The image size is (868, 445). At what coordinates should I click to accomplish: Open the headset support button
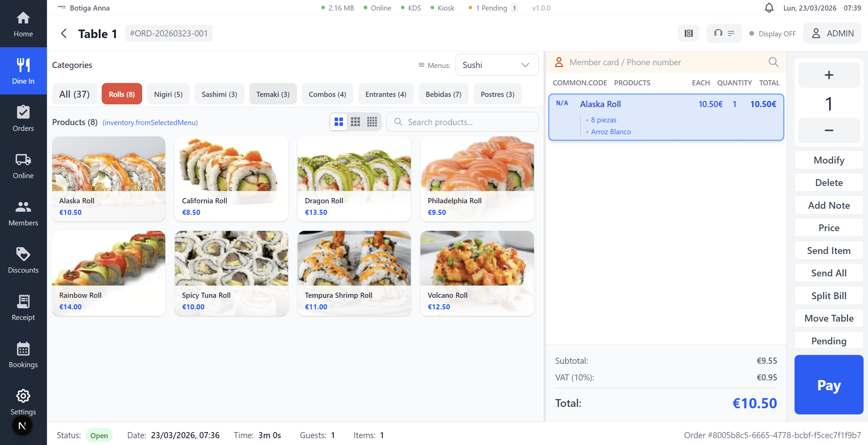[x=724, y=33]
